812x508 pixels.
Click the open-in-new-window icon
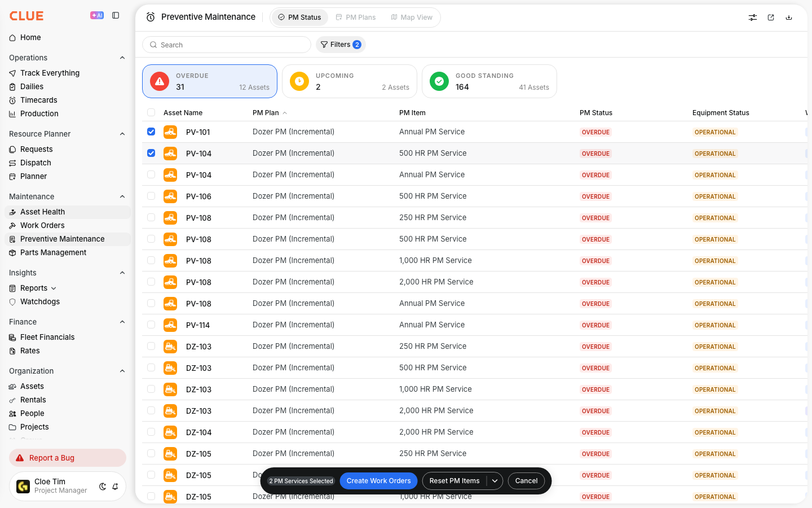point(771,17)
